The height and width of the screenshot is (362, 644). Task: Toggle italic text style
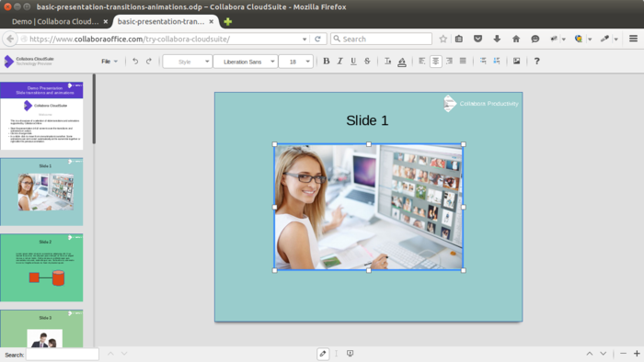click(x=339, y=61)
